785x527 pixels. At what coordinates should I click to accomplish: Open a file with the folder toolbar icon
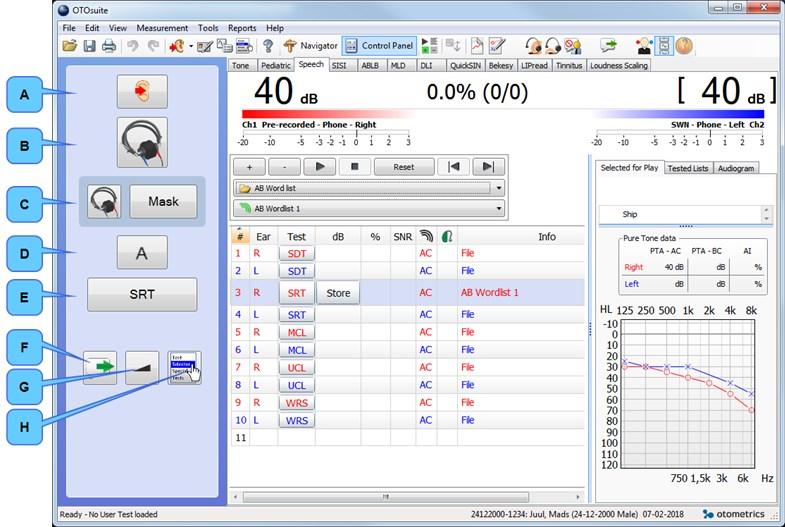pyautogui.click(x=70, y=46)
